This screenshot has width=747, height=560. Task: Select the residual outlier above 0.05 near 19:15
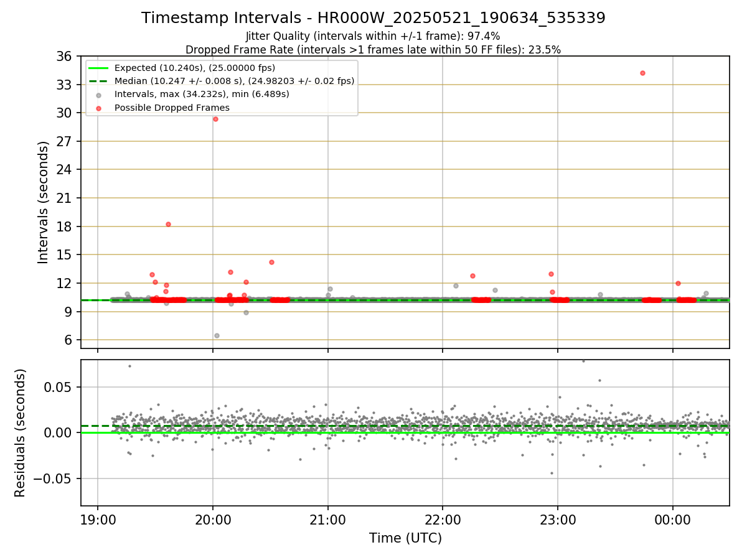click(x=129, y=366)
